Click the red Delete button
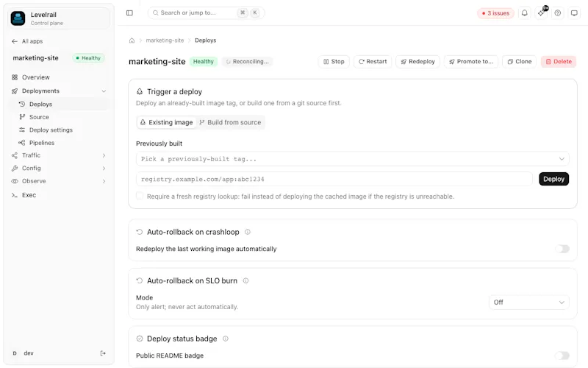Viewport: 588px width, 368px height. coord(559,62)
